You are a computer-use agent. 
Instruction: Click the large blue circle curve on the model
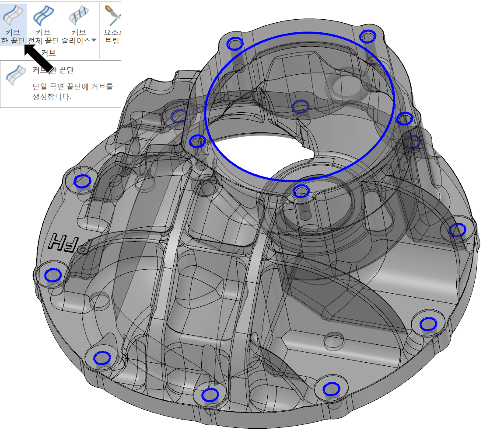pos(300,107)
